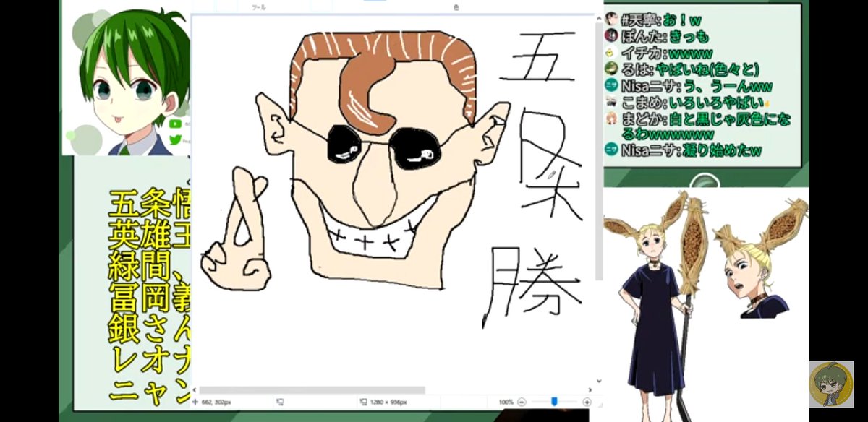Click the zoom in plus button in Paint

pyautogui.click(x=587, y=402)
